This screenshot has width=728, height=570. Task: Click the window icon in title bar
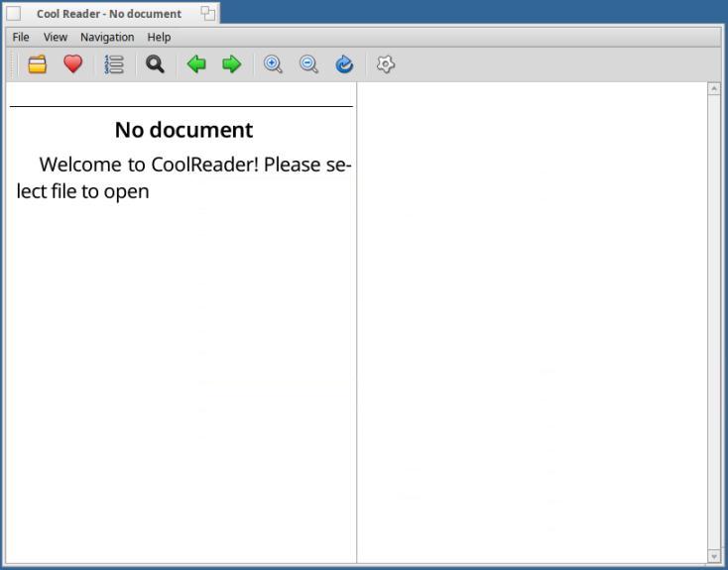(x=14, y=14)
